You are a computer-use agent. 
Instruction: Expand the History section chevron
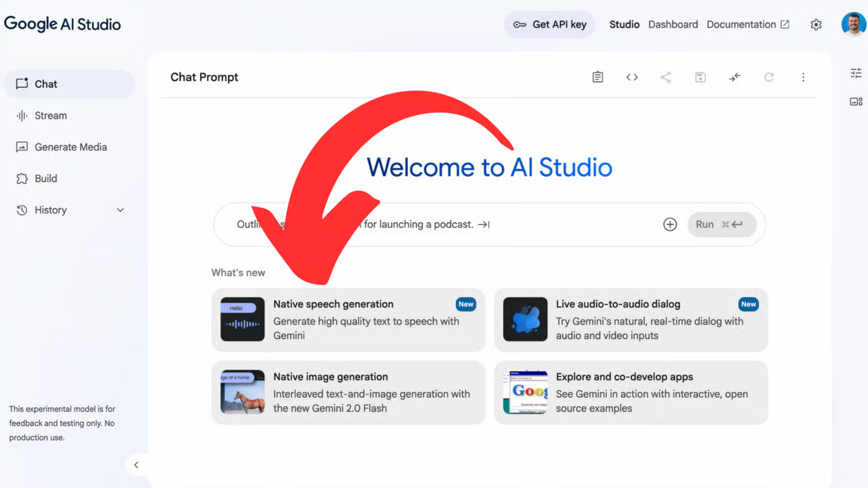click(x=120, y=210)
